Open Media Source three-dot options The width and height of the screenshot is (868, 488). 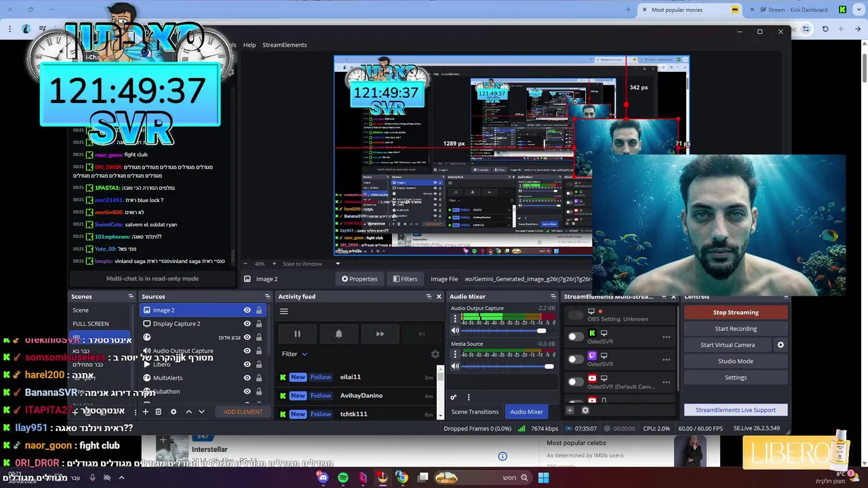(455, 354)
